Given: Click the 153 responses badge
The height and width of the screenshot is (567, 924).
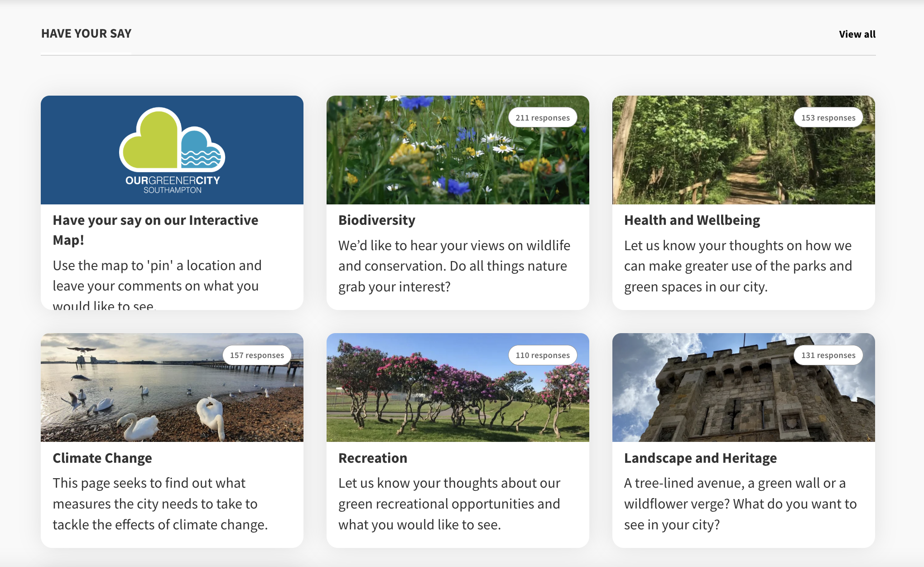Looking at the screenshot, I should [828, 117].
